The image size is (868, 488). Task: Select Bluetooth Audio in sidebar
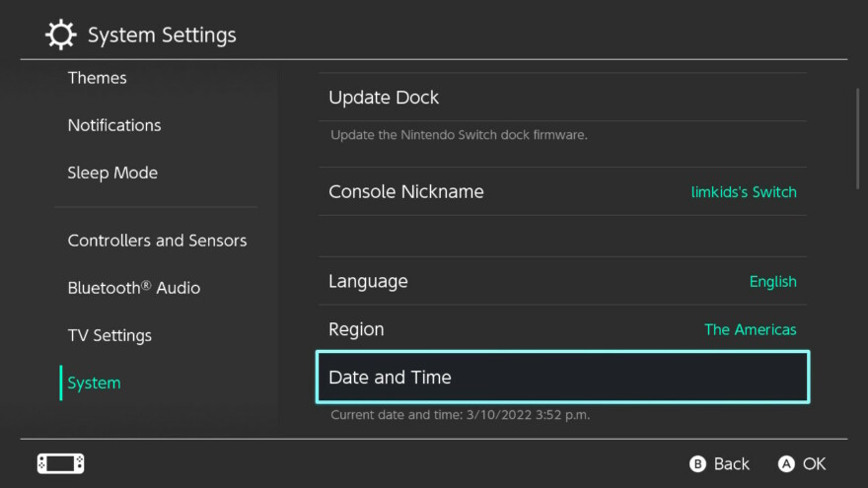[134, 288]
